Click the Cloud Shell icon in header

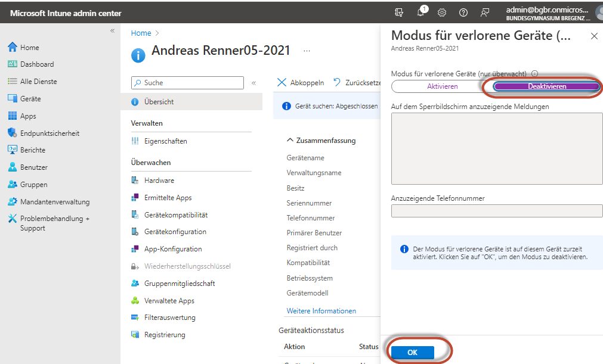tap(399, 13)
